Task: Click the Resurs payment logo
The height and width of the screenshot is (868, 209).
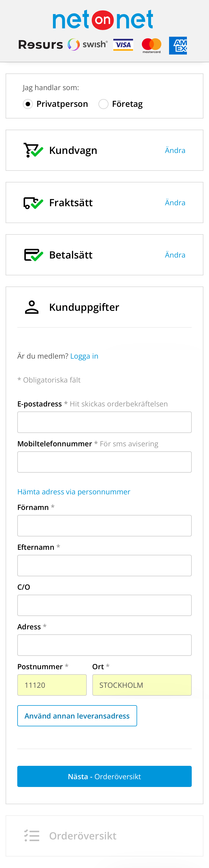Action: [40, 44]
